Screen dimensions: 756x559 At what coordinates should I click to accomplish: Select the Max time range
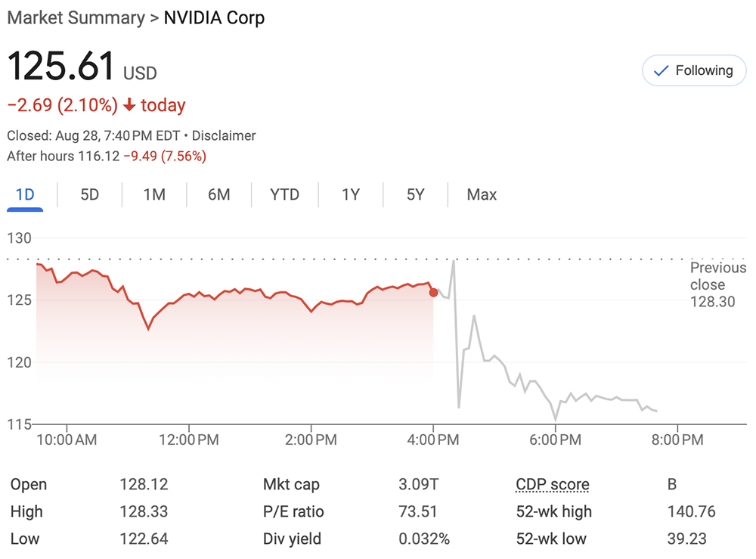pyautogui.click(x=482, y=194)
